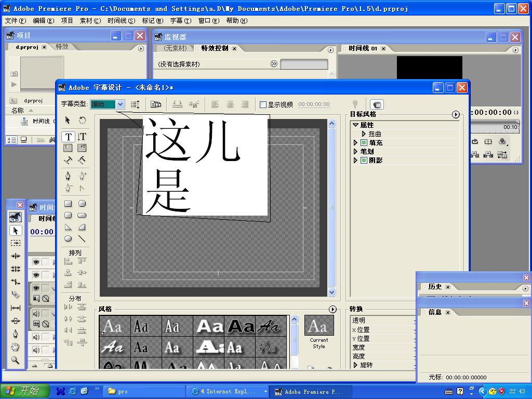Screen dimensions: 532x399
Task: Expand the 填充 section triangle
Action: coord(355,142)
